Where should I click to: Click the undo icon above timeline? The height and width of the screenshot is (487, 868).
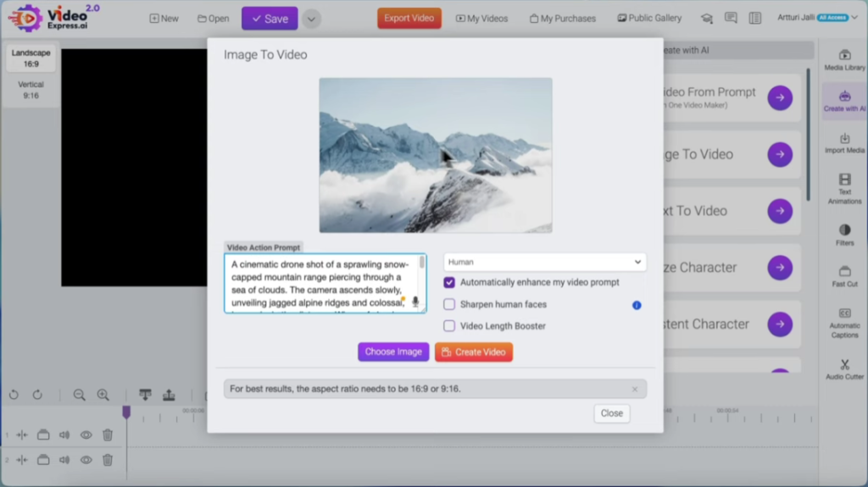[14, 395]
